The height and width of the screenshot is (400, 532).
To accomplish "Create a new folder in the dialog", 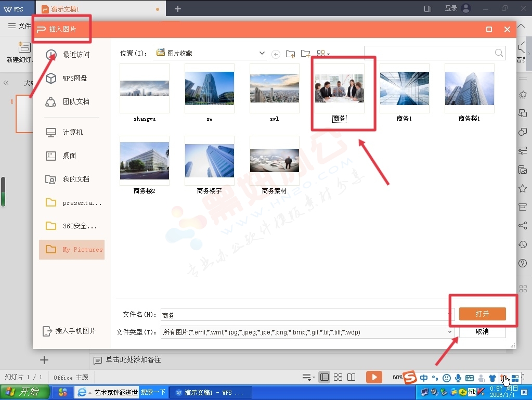I will (306, 54).
